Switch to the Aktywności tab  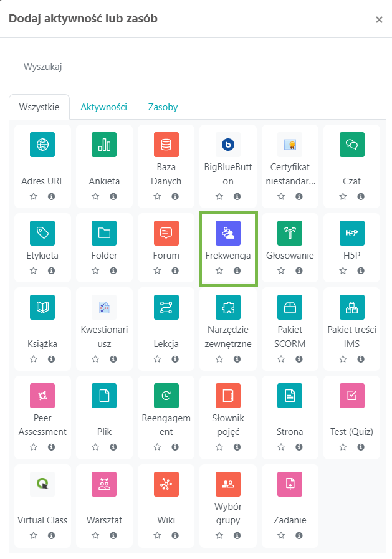(x=103, y=107)
